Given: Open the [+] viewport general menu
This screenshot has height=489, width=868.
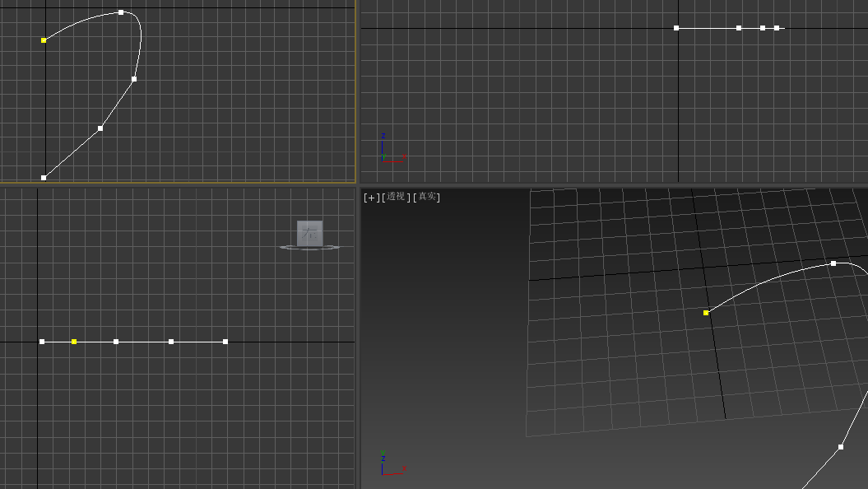Looking at the screenshot, I should click(x=371, y=197).
